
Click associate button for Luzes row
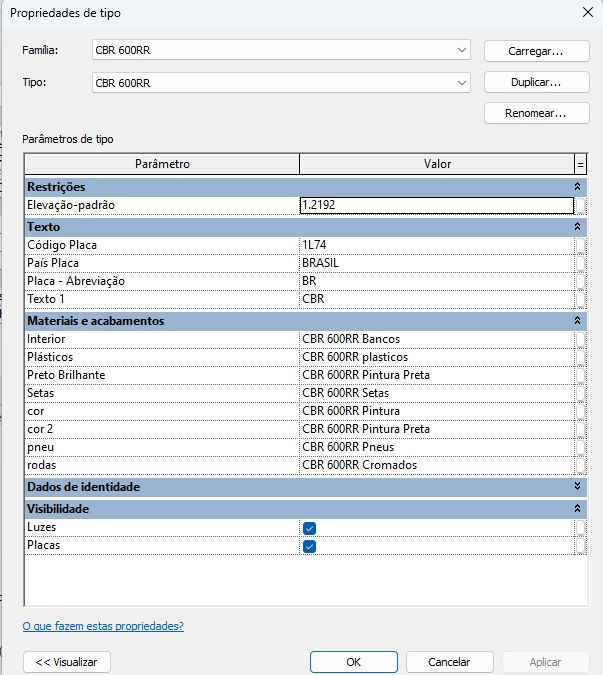(580, 527)
